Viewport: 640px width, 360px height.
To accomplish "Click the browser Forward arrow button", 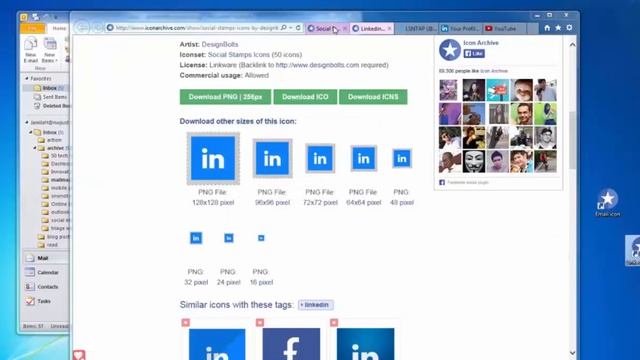I will pos(98,28).
